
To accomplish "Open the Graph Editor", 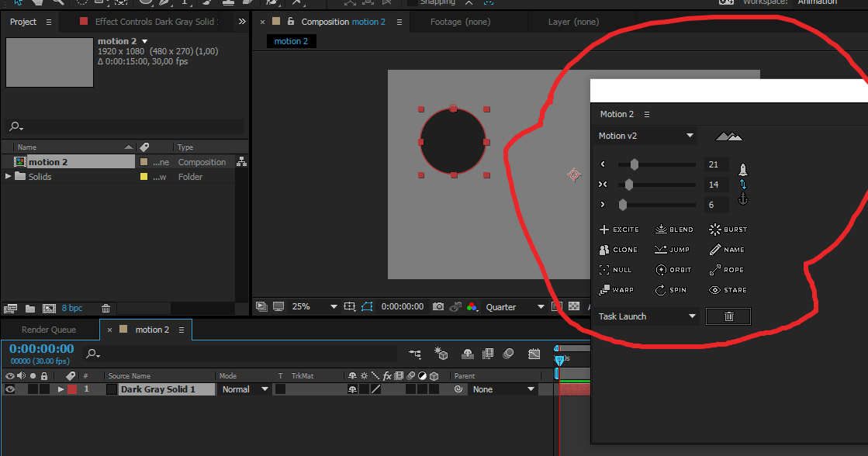I will pyautogui.click(x=534, y=354).
